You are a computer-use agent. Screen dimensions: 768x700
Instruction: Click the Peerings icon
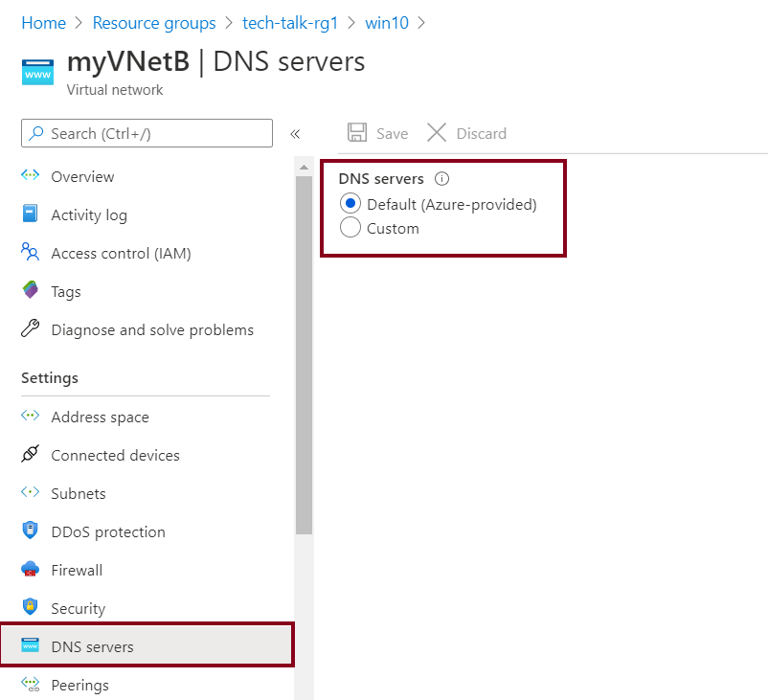pyautogui.click(x=30, y=684)
